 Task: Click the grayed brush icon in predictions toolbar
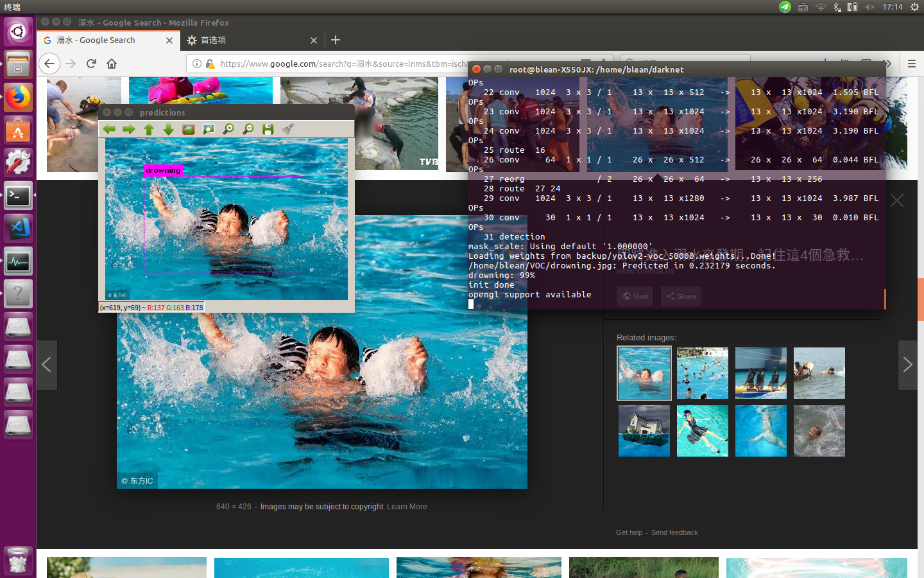tap(288, 129)
